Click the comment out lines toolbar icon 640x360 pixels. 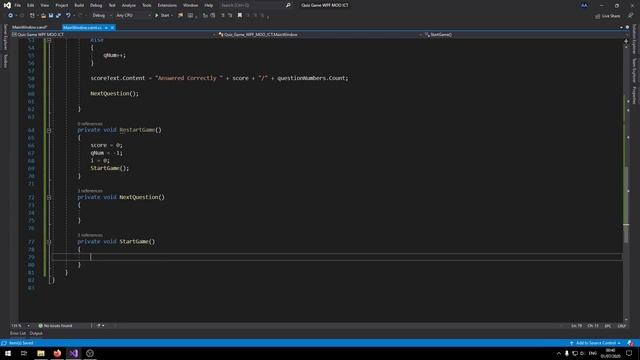(x=223, y=16)
